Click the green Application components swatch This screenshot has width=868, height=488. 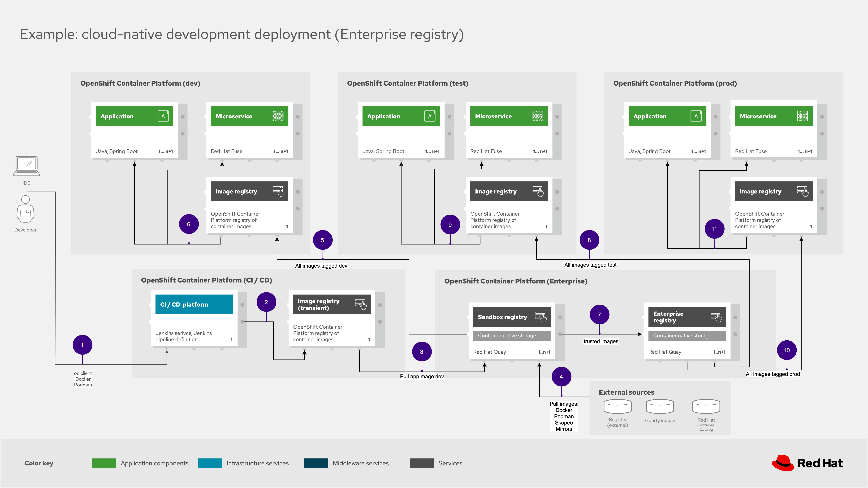click(x=104, y=463)
